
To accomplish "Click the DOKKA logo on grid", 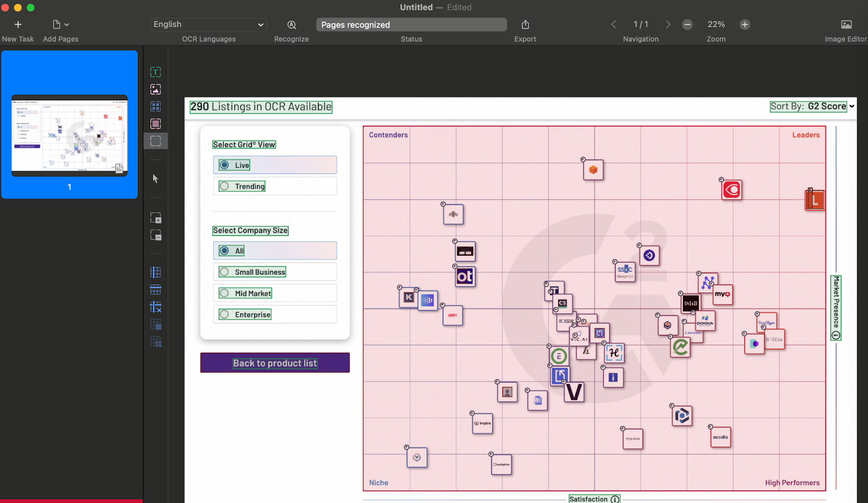I will [705, 320].
